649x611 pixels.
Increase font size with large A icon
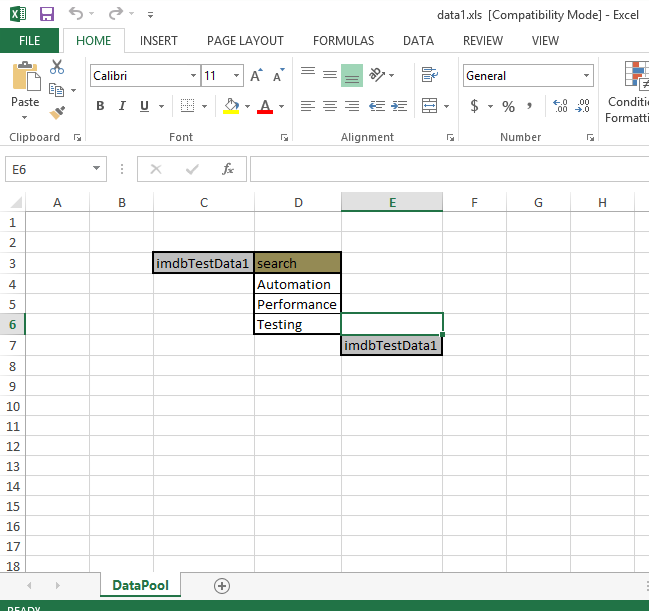[x=256, y=75]
